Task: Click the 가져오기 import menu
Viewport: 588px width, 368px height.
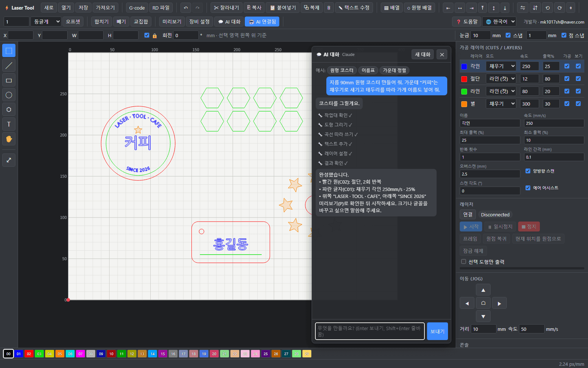Action: pyautogui.click(x=105, y=8)
